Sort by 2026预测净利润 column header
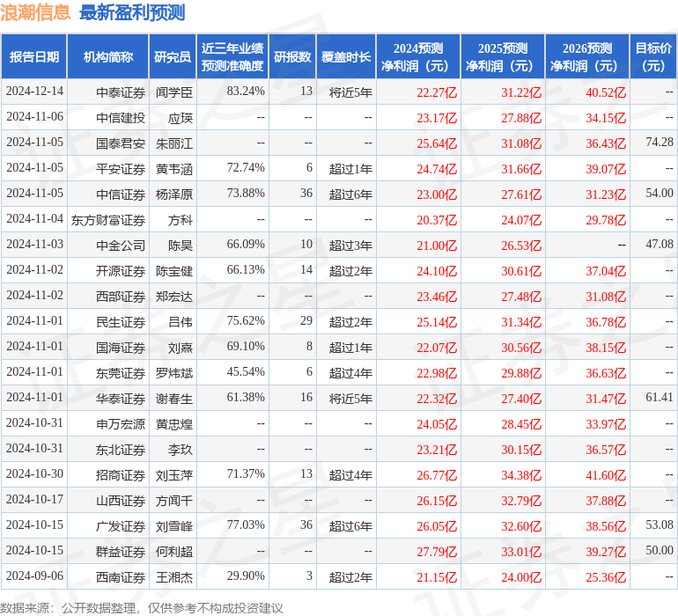This screenshot has width=678, height=616. tap(586, 57)
